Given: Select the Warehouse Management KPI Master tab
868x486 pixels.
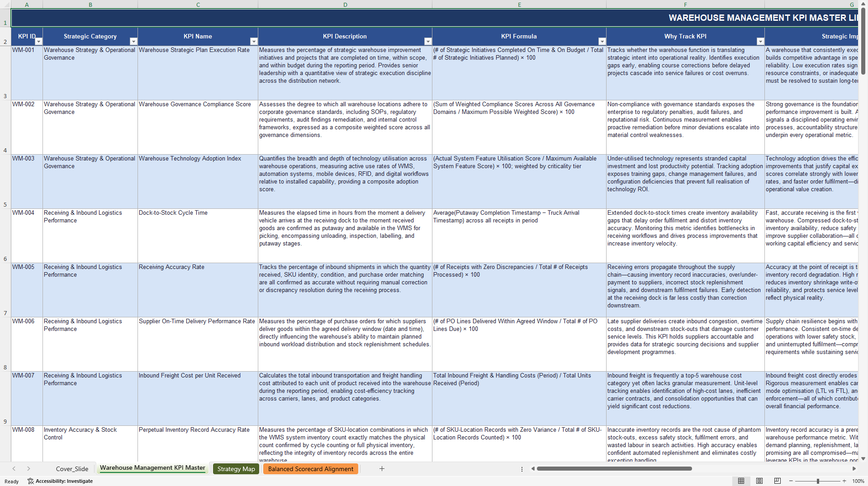Looking at the screenshot, I should pyautogui.click(x=152, y=468).
